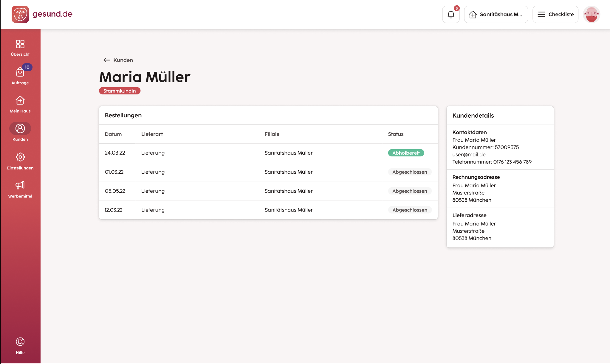Click the Rechnungsadresse heading
The height and width of the screenshot is (364, 610).
tap(476, 177)
